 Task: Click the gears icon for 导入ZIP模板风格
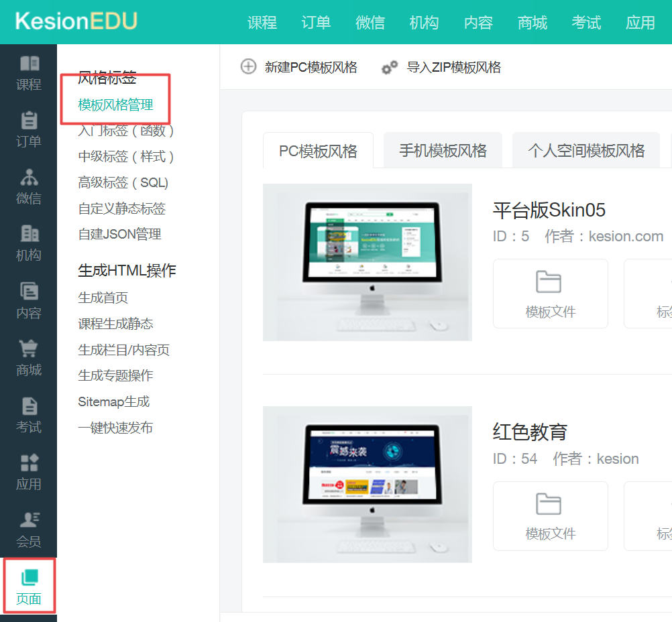390,67
